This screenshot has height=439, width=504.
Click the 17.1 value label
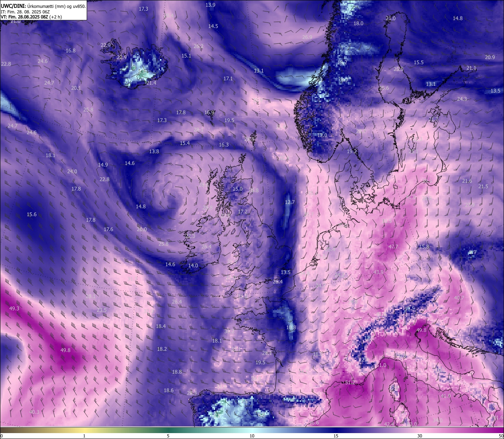pos(228,78)
